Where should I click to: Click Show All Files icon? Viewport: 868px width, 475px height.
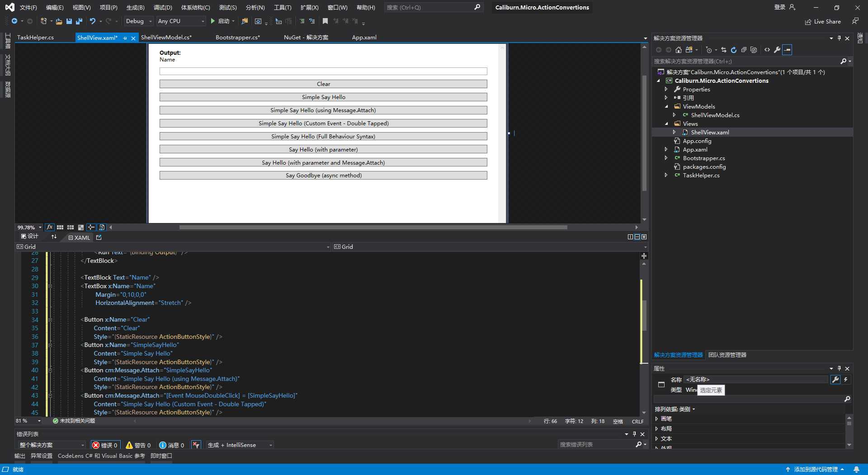coord(754,50)
